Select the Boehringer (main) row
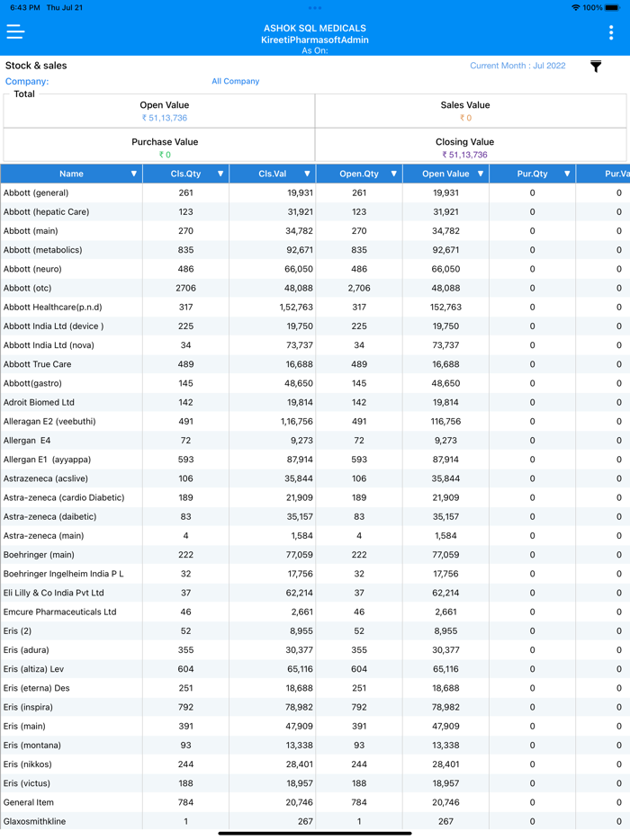The height and width of the screenshot is (840, 630). pos(315,555)
